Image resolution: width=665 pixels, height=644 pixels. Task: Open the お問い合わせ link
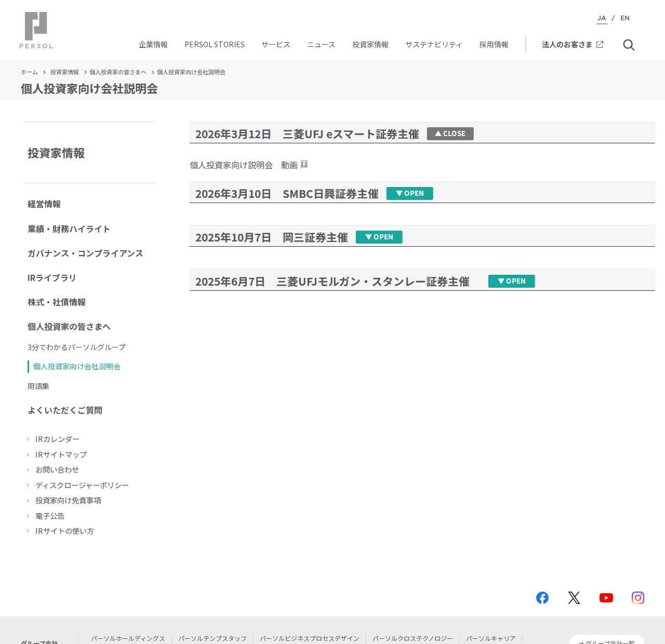tap(57, 470)
